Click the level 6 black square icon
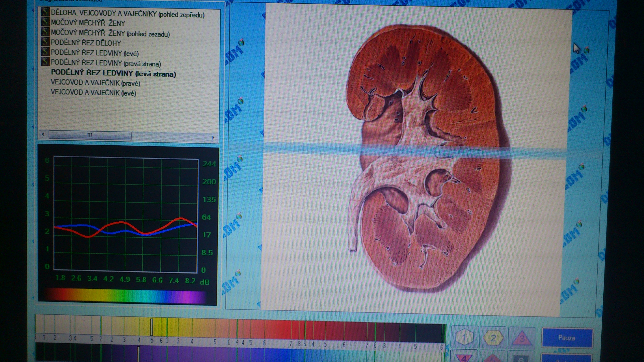Viewport: 644px width, 362px height. point(521,359)
